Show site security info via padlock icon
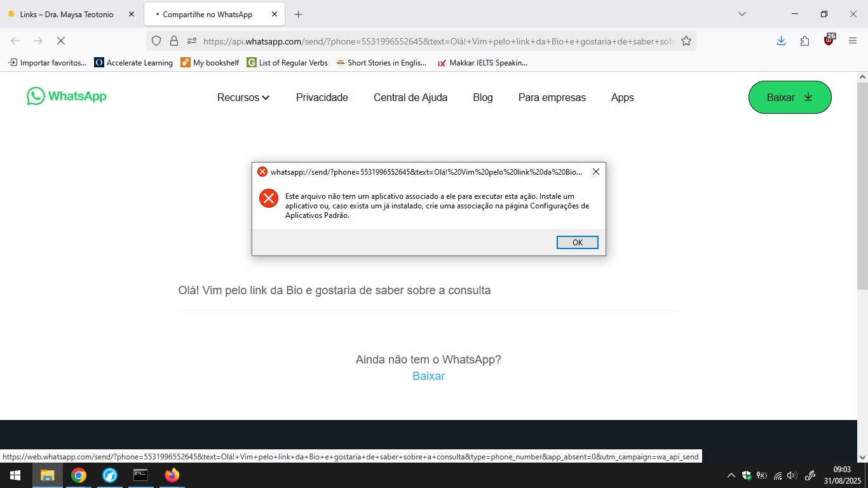The image size is (868, 488). click(174, 41)
